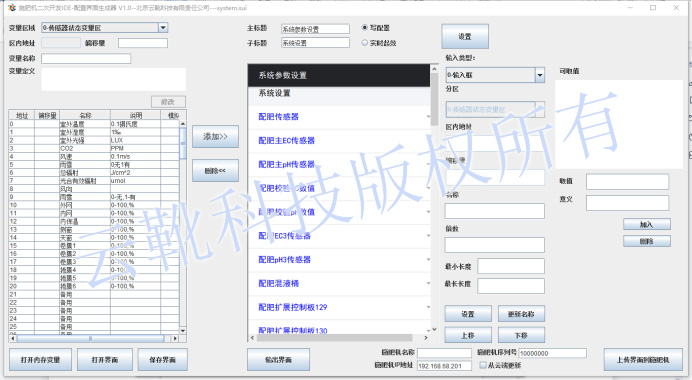Click the 删除 button below 加入
The width and height of the screenshot is (692, 380).
pos(647,241)
